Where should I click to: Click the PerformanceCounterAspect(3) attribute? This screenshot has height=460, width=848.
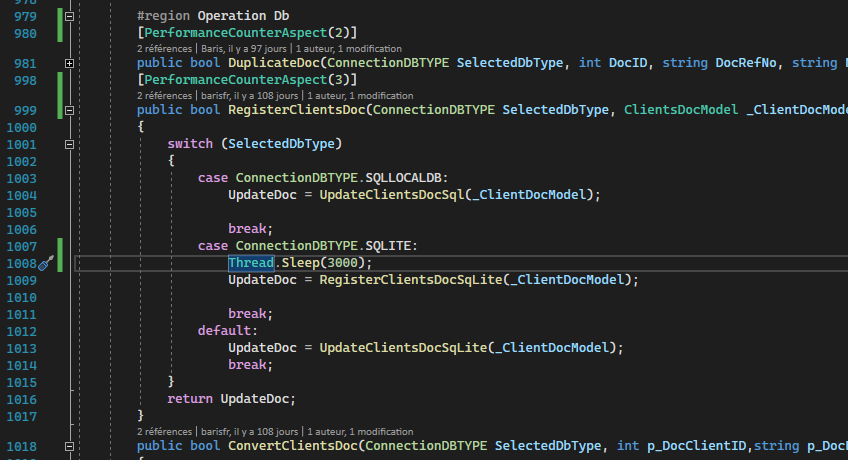click(247, 80)
